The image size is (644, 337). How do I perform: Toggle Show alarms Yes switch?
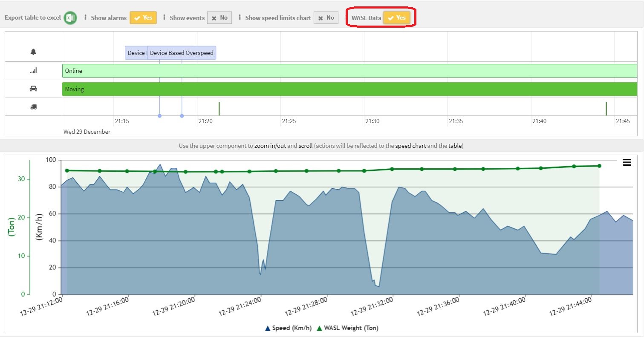click(143, 18)
